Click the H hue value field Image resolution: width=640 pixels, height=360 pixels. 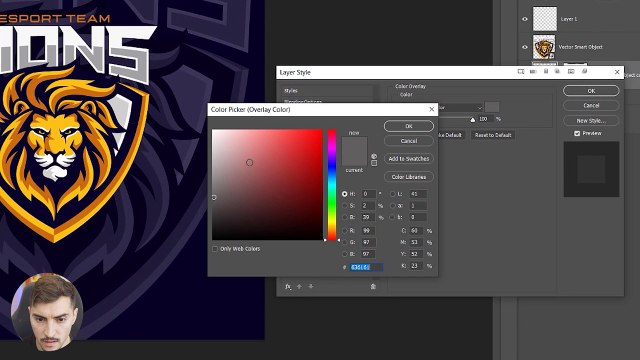pos(369,194)
